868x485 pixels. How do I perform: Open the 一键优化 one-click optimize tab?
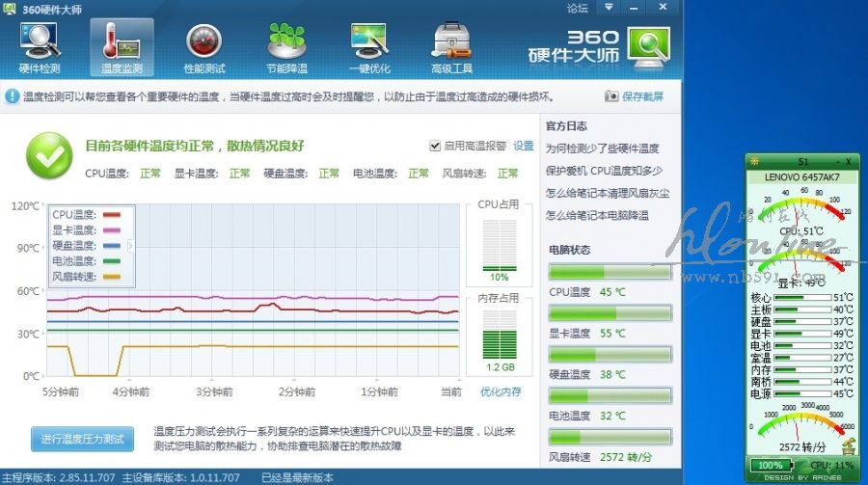(369, 48)
